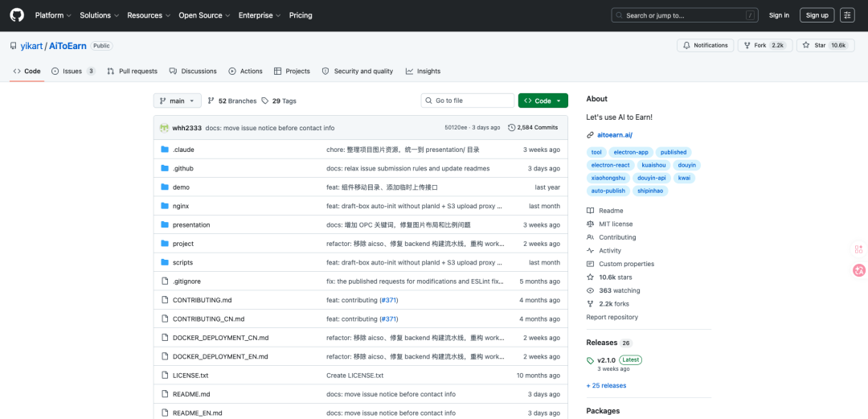Switch to the Discussions tab

193,71
